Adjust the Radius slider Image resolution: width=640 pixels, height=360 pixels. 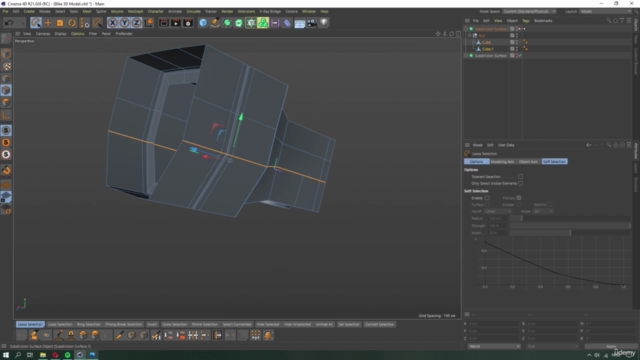click(x=570, y=218)
